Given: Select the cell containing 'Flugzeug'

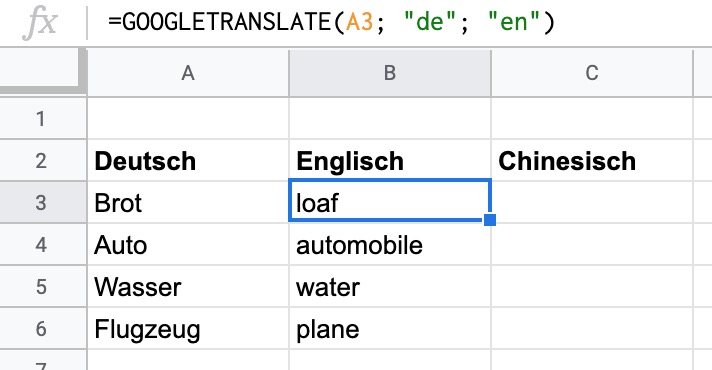Looking at the screenshot, I should (x=188, y=328).
